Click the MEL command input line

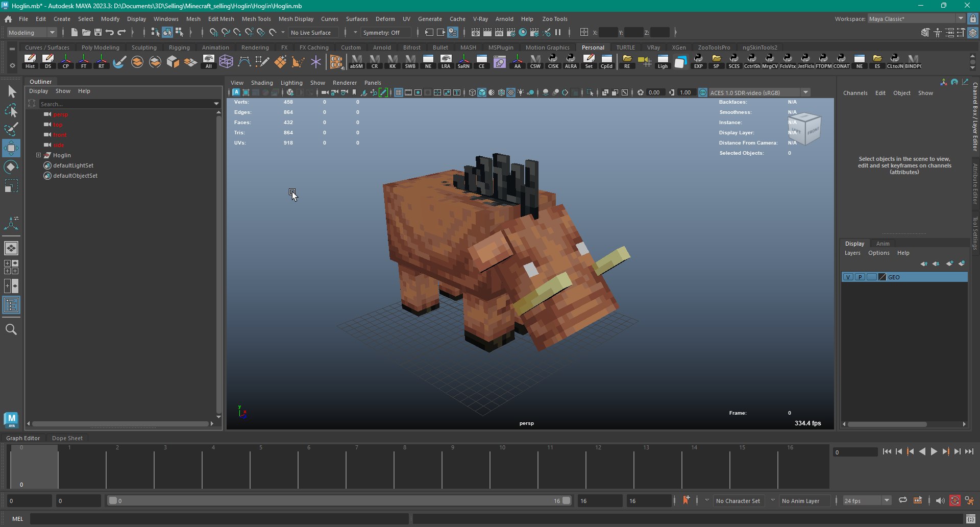tap(219, 519)
